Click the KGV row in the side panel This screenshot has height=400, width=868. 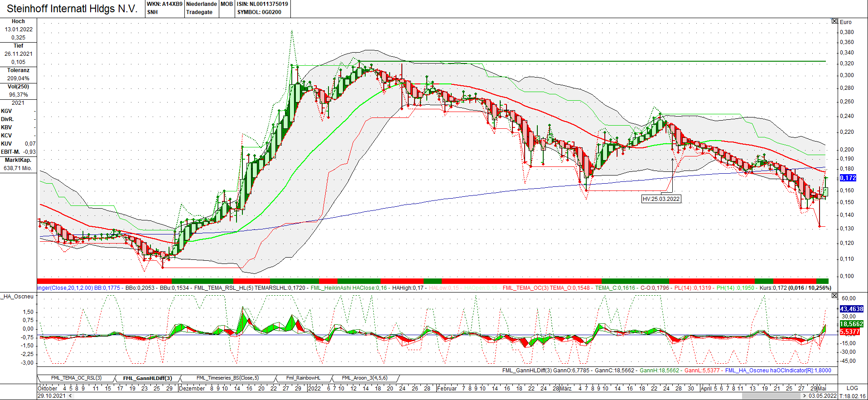pyautogui.click(x=18, y=111)
